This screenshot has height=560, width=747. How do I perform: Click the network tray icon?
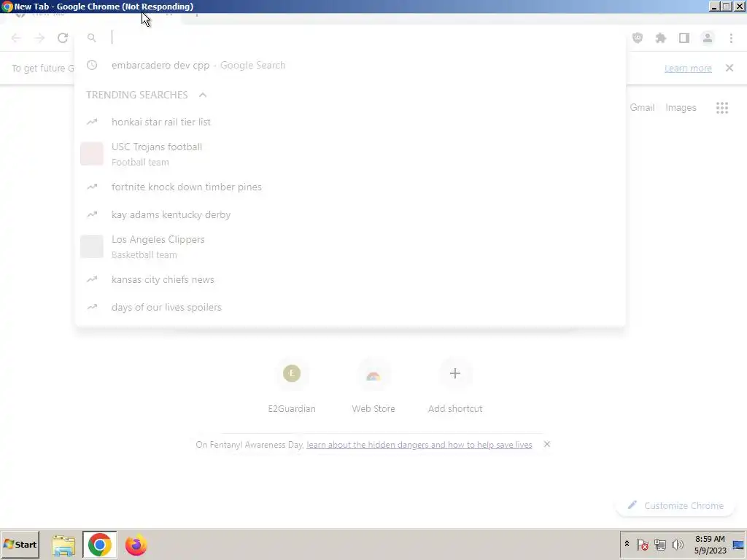[x=659, y=544]
